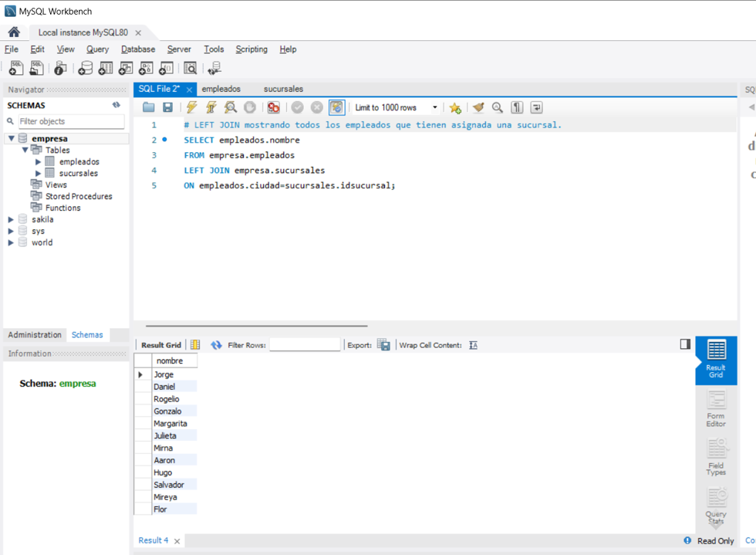
Task: Switch to the Administration tab
Action: coord(35,334)
